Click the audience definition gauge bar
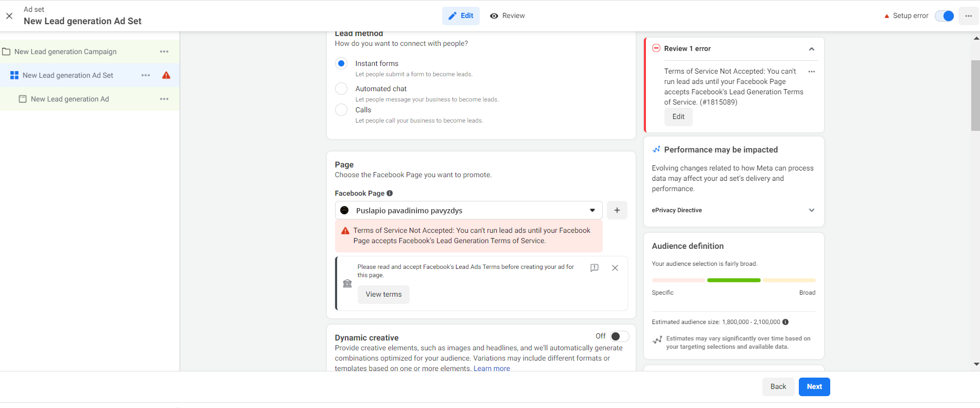This screenshot has height=408, width=980. (x=733, y=280)
